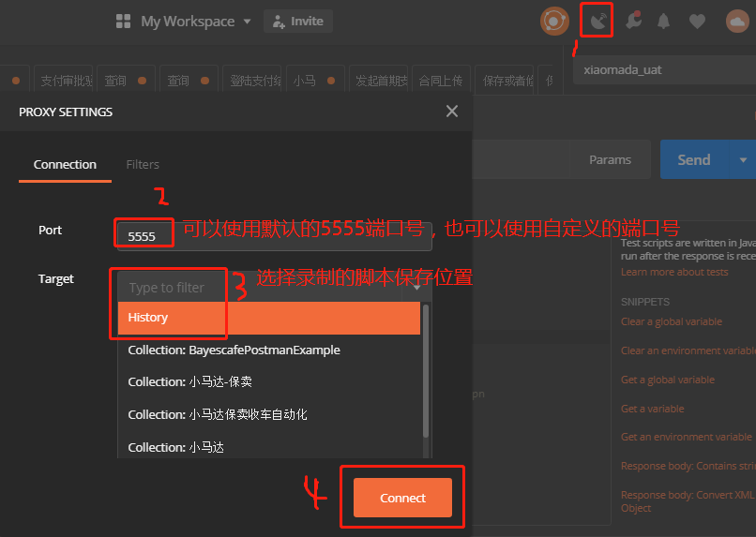Open the second 查询 request tab
756x537 pixels.
188,81
